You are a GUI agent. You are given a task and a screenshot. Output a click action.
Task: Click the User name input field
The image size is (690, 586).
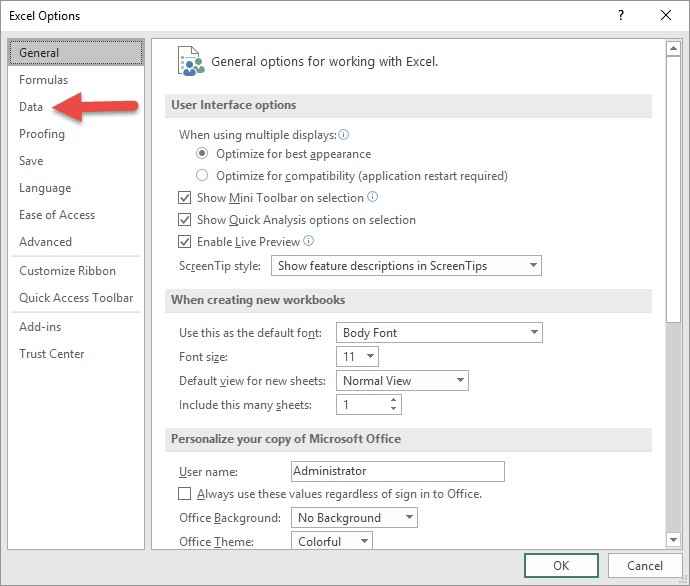click(x=398, y=471)
